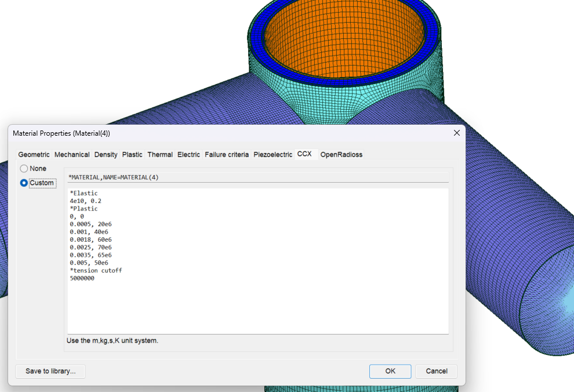
Task: Switch to the OpenRadioss tab
Action: click(342, 154)
